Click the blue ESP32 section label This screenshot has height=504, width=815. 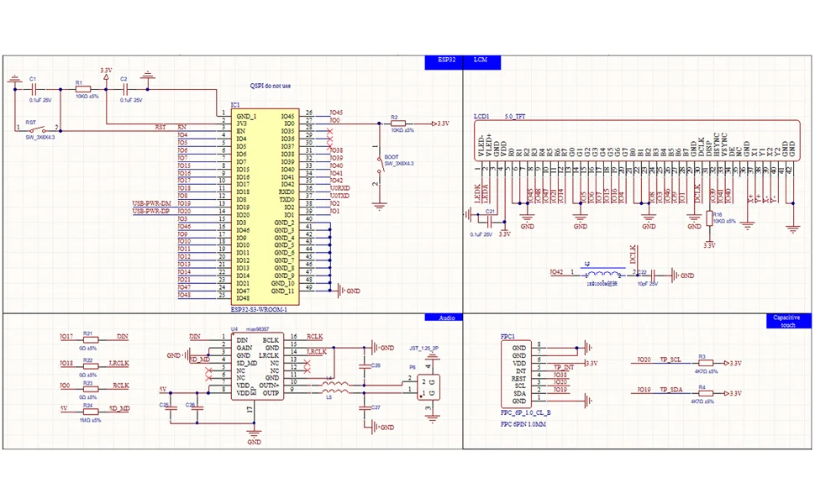click(447, 60)
